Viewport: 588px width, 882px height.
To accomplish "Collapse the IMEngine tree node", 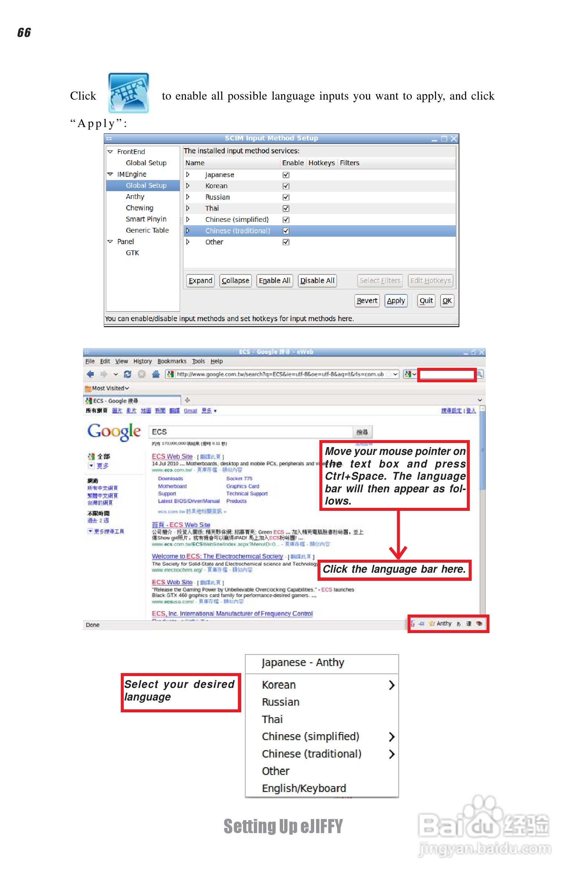I will coord(110,174).
